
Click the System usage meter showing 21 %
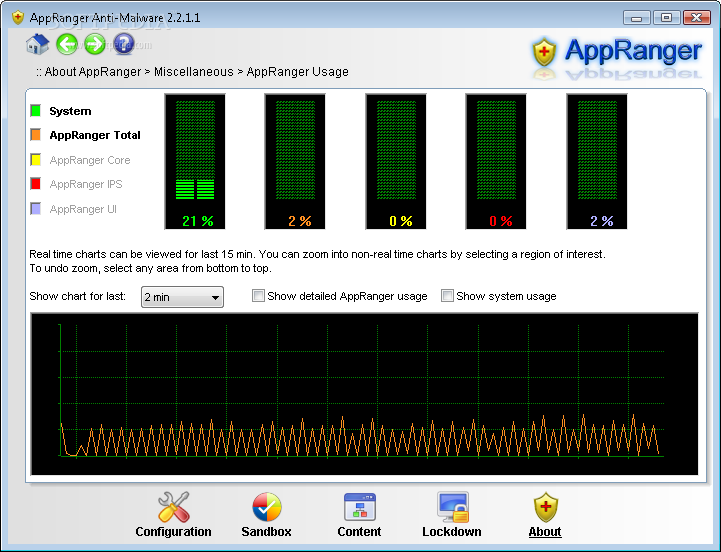pos(195,161)
